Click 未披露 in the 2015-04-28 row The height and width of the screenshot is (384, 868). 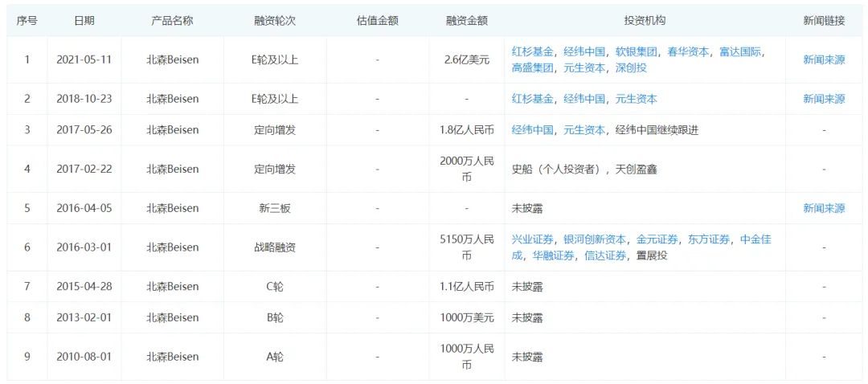(x=527, y=287)
